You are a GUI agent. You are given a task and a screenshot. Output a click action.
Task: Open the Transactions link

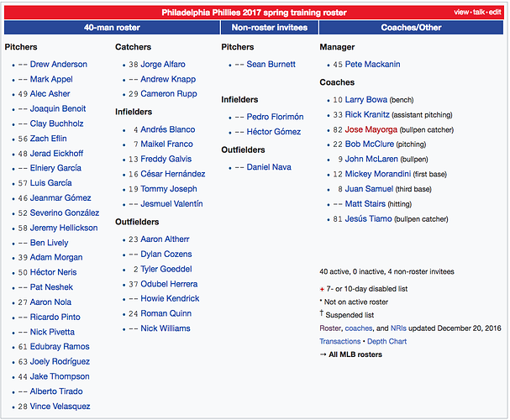pos(340,342)
